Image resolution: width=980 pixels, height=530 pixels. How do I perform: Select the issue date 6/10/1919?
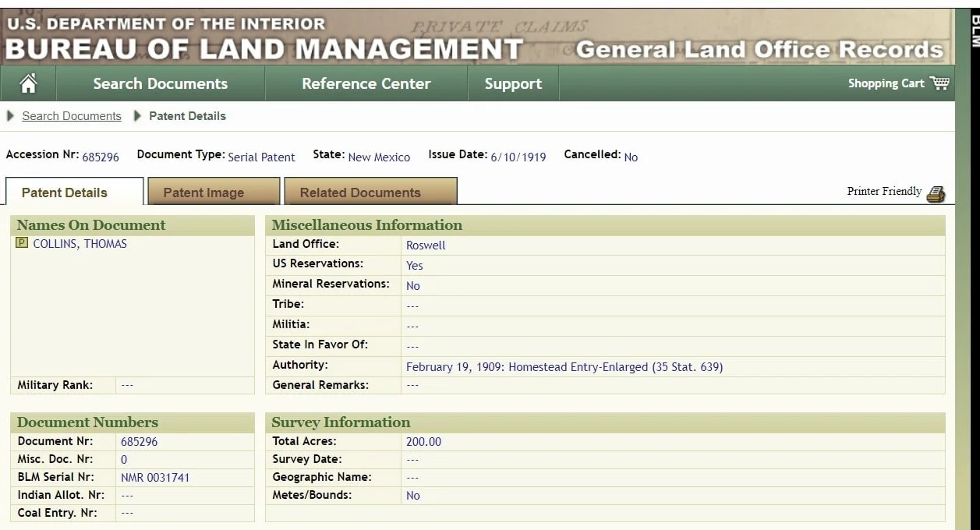pyautogui.click(x=518, y=157)
